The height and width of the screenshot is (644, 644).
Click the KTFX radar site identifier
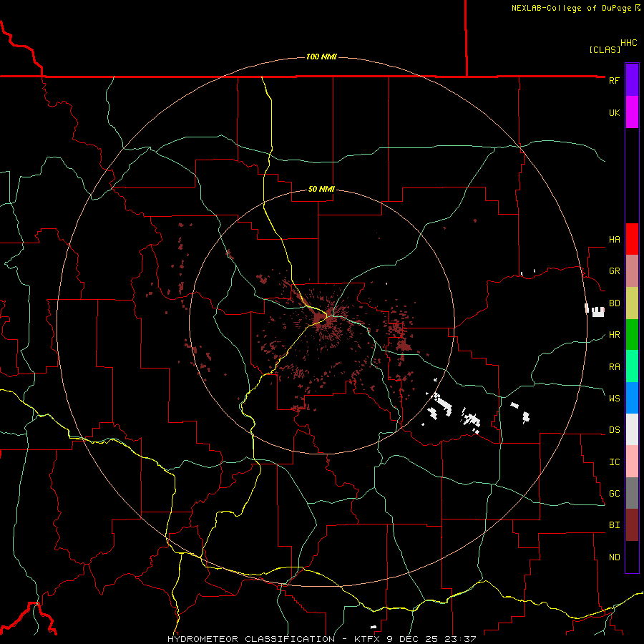pyautogui.click(x=366, y=639)
